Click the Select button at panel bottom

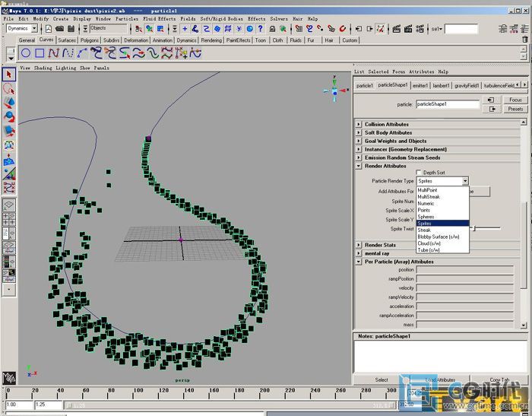(382, 379)
